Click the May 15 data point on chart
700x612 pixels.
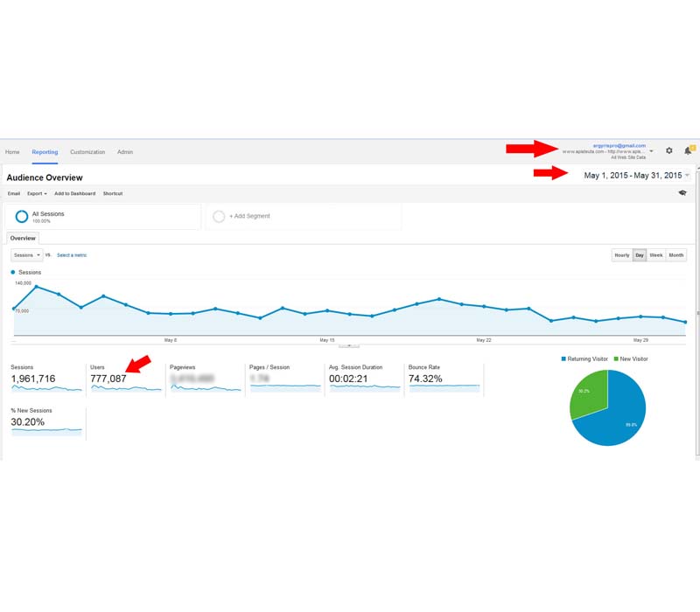coord(327,310)
